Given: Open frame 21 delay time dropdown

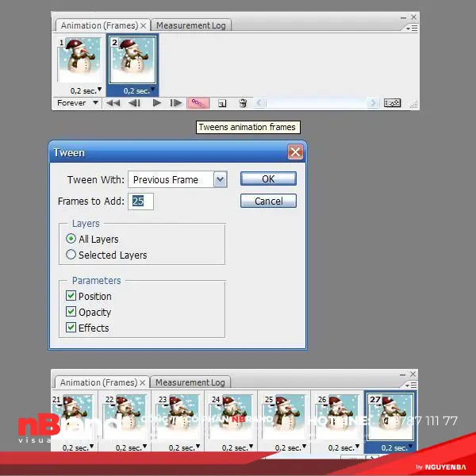Looking at the screenshot, I should pos(92,446).
